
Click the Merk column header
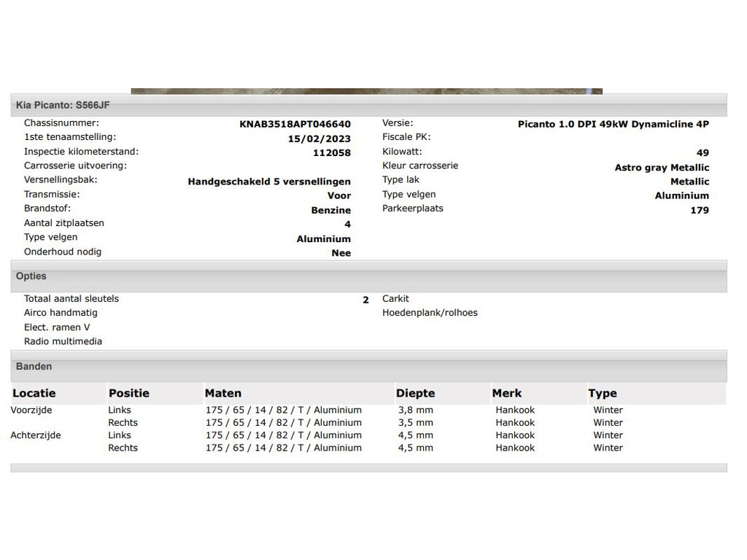(x=507, y=394)
